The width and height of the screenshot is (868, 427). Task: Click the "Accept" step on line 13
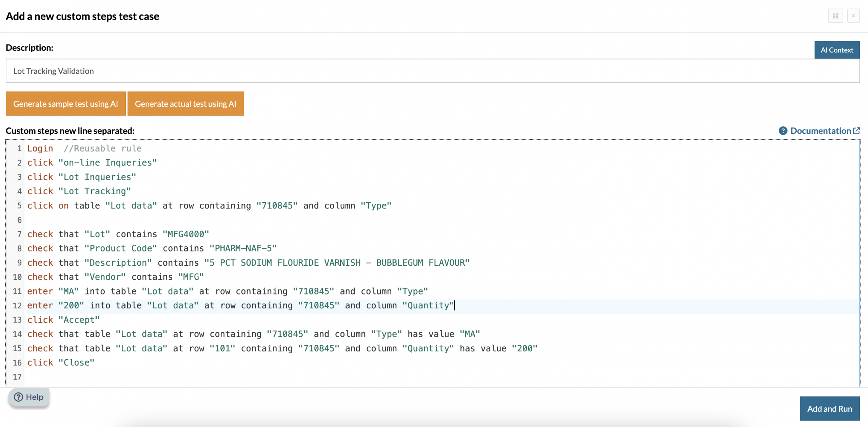point(79,320)
